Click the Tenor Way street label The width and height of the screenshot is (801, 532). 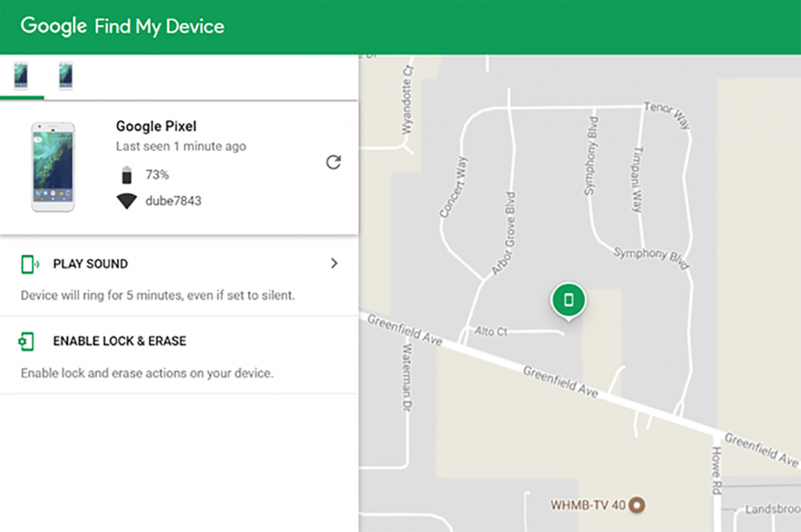(667, 115)
